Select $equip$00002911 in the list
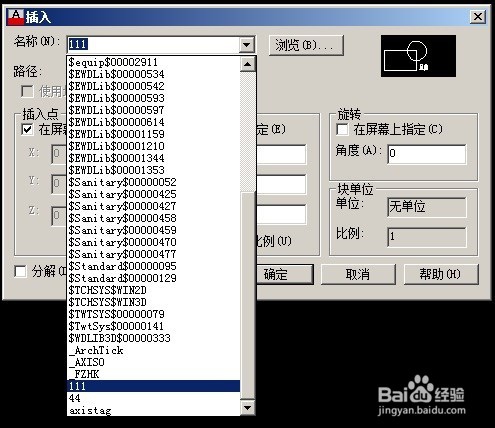The height and width of the screenshot is (428, 495). 153,62
